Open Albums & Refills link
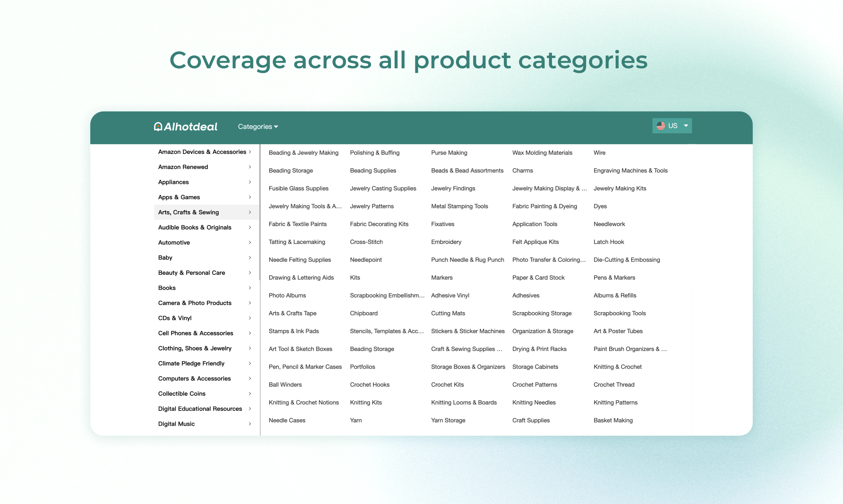The width and height of the screenshot is (843, 504). pyautogui.click(x=615, y=295)
